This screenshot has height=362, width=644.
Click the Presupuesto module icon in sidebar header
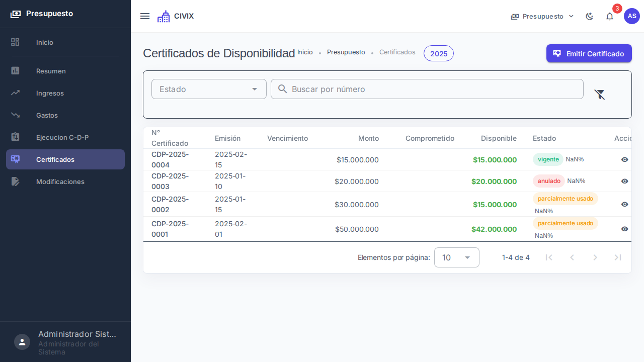pos(16,14)
